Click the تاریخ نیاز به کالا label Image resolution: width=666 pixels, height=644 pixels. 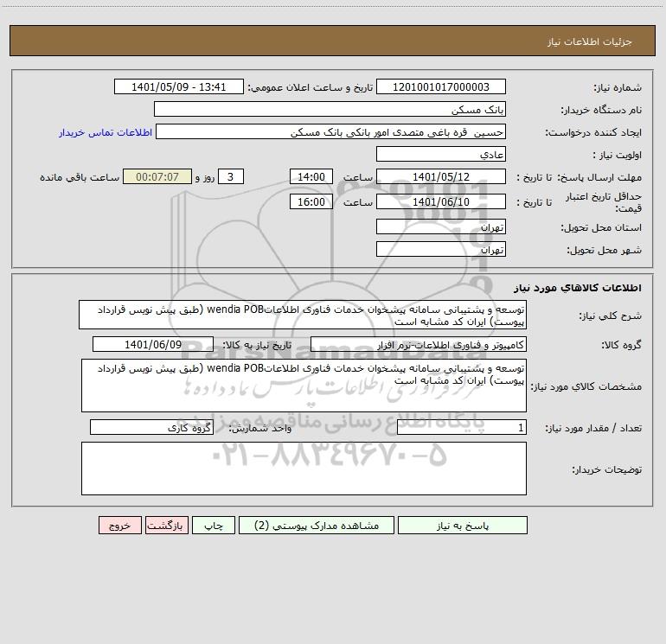point(257,345)
